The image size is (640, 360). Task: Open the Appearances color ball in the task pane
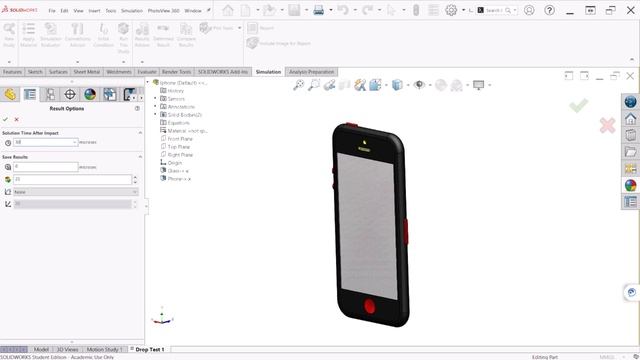click(x=630, y=185)
